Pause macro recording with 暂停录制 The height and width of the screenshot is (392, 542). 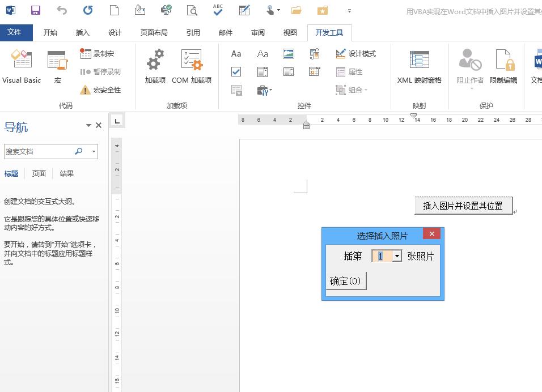[x=101, y=70]
